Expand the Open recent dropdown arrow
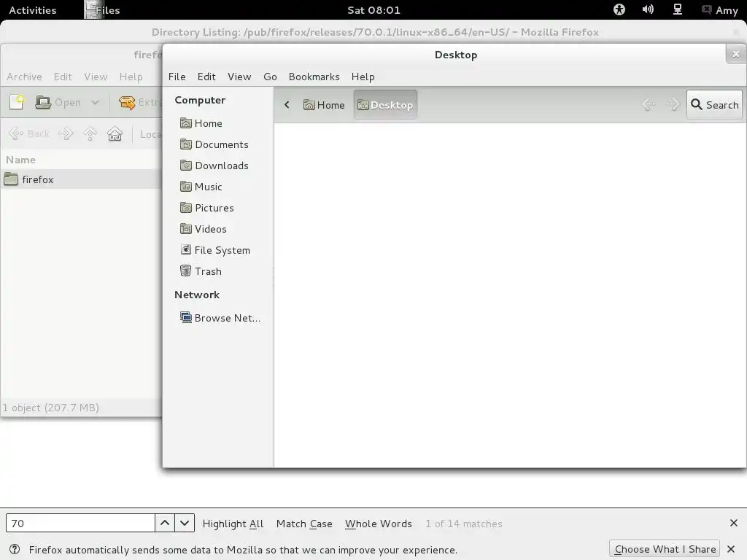Viewport: 747px width, 560px height. [x=95, y=102]
